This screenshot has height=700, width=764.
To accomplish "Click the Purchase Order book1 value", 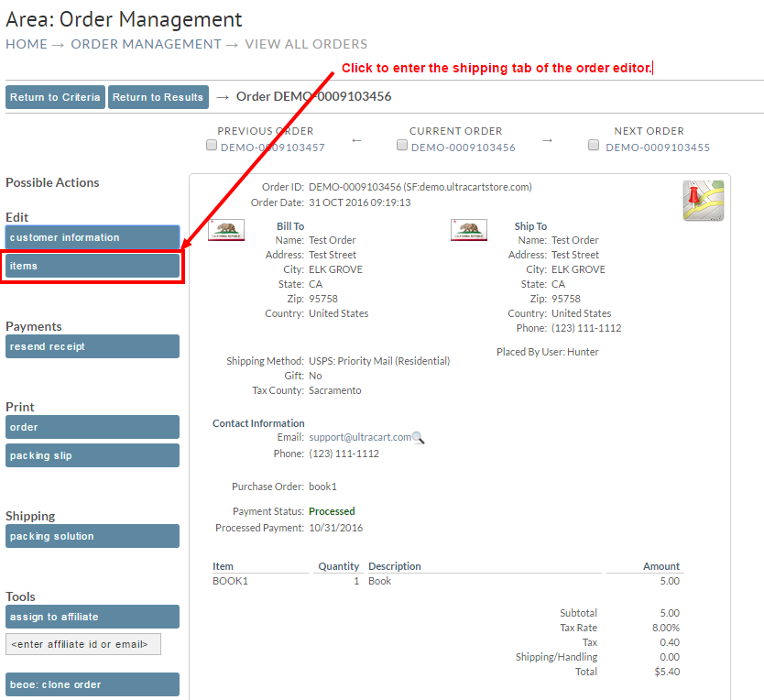I will tap(322, 487).
